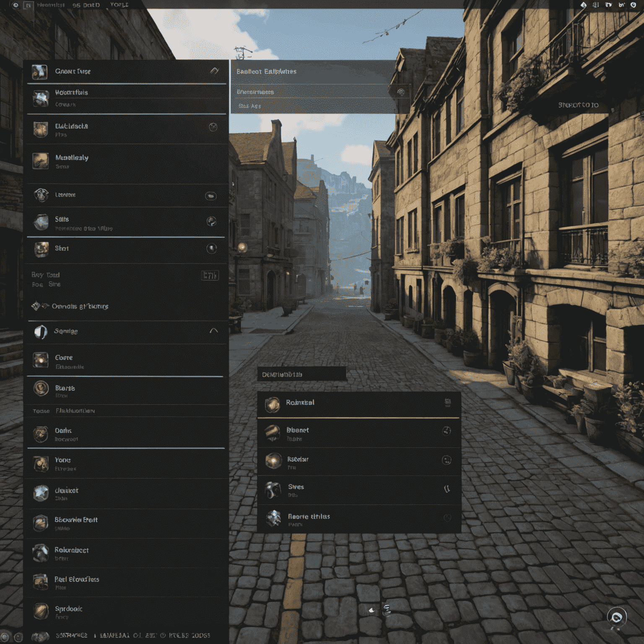This screenshot has height=644, width=644.
Task: Open the value box right of 'Bny Tonl'
Action: coord(210,275)
